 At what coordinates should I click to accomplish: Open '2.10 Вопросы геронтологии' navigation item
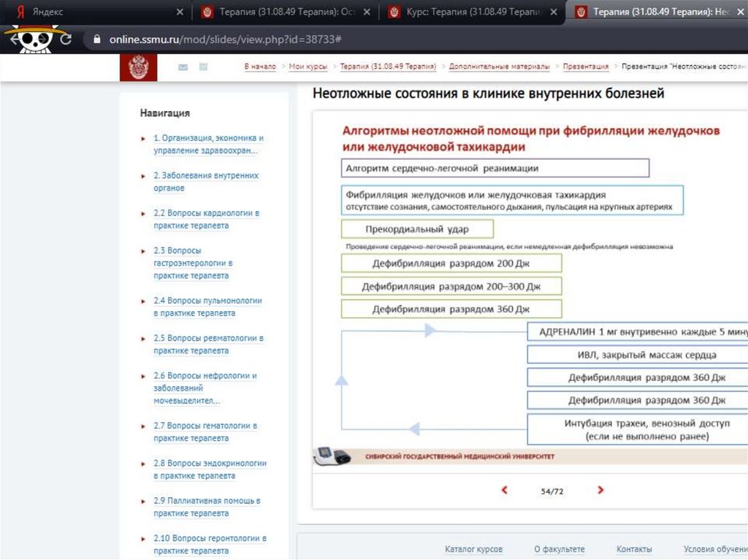tap(210, 544)
